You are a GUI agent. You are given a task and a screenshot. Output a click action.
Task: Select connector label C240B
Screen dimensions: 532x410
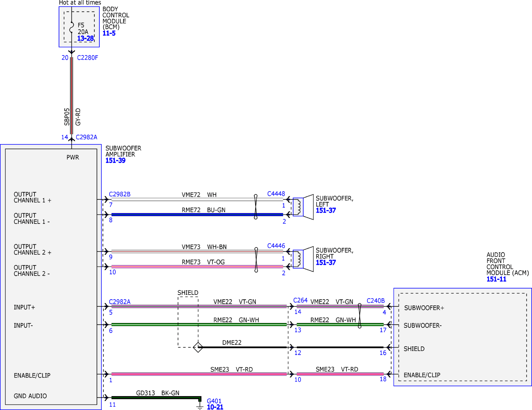tap(376, 301)
